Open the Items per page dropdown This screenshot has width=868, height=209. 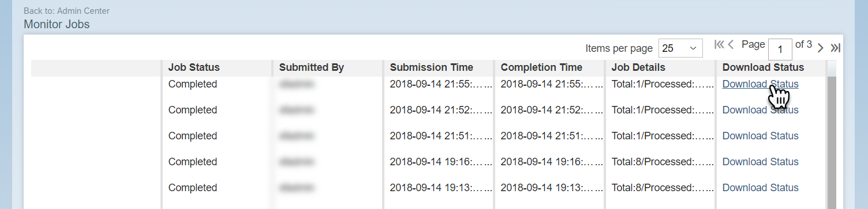point(680,48)
